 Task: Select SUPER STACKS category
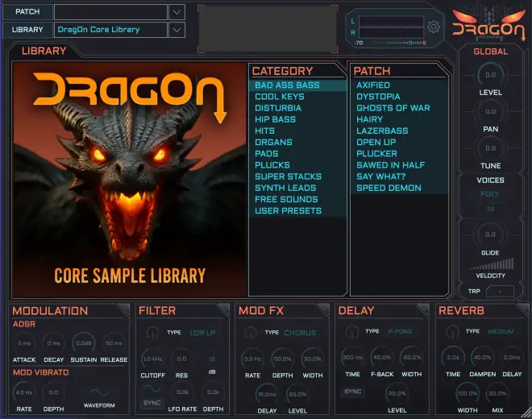click(x=297, y=176)
